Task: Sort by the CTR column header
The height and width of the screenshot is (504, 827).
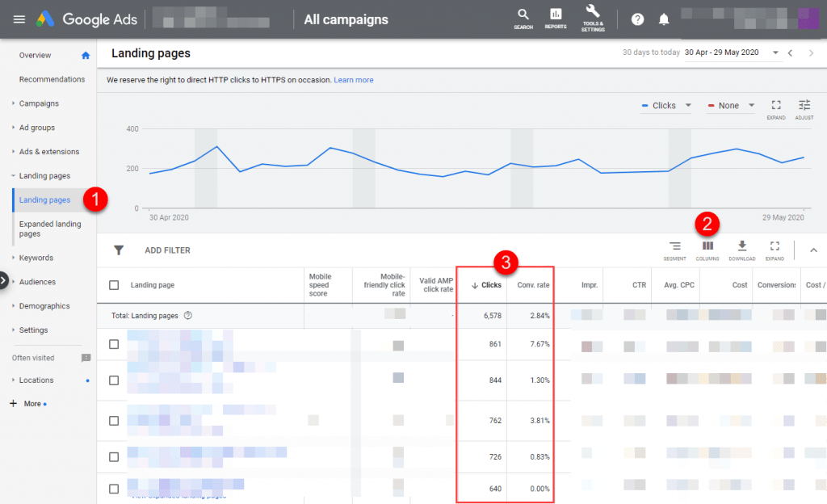Action: coord(640,285)
